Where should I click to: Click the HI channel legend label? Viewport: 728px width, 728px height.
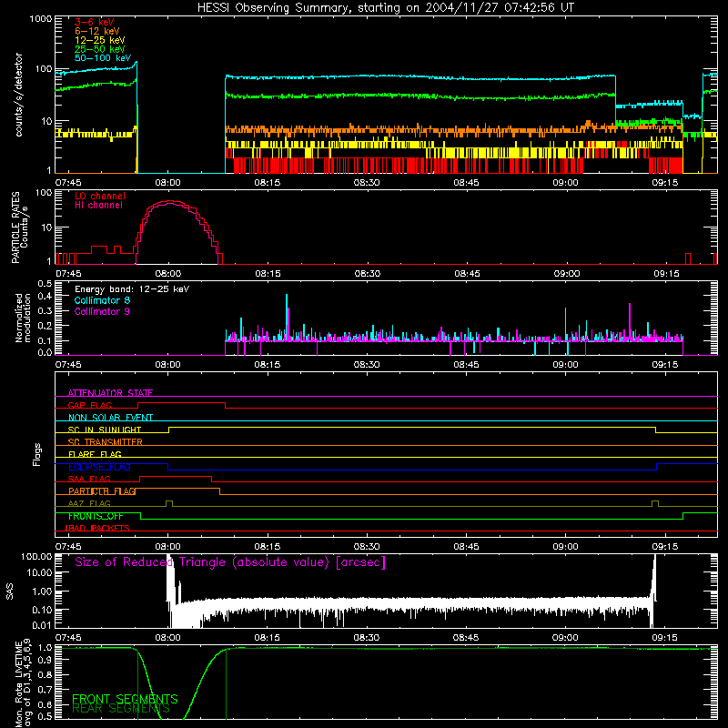coord(98,205)
